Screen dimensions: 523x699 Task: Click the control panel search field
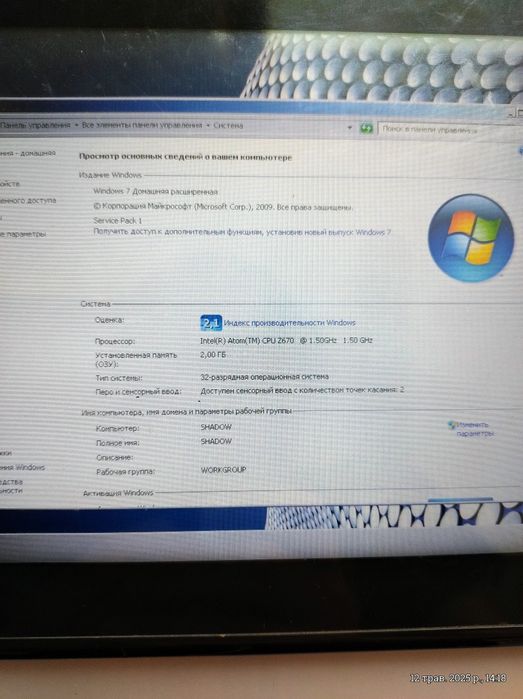pos(450,130)
